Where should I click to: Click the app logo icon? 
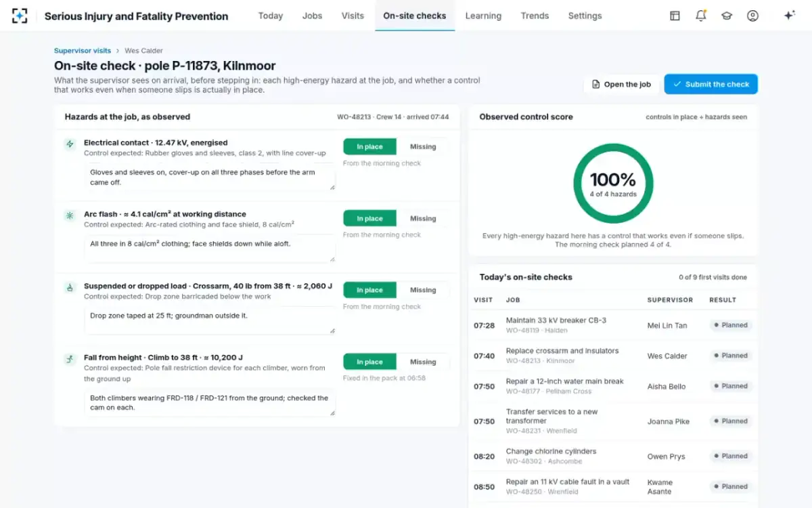20,16
